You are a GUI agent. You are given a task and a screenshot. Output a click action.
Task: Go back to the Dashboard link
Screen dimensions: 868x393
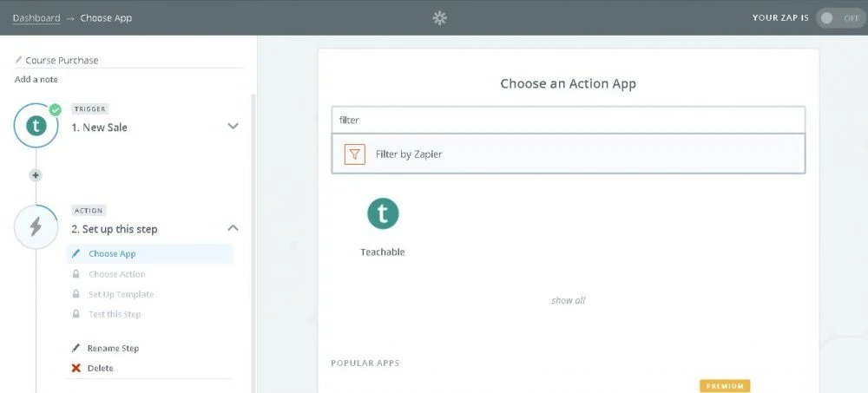click(36, 17)
